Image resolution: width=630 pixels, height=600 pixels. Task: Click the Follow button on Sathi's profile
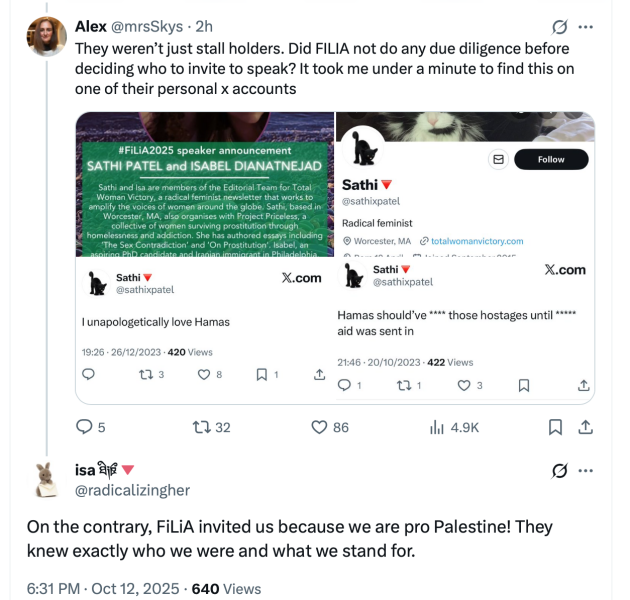click(551, 159)
